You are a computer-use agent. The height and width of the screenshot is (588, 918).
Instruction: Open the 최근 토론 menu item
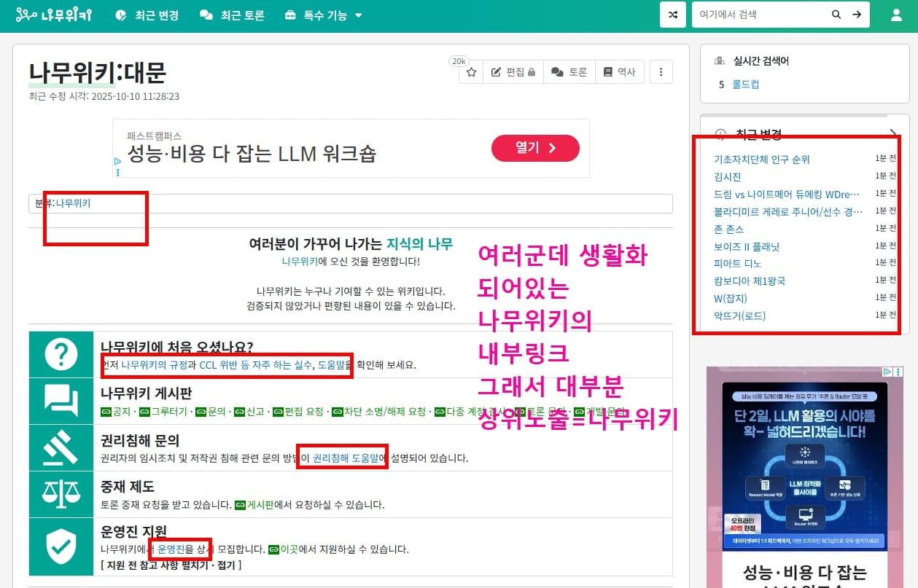pyautogui.click(x=233, y=15)
